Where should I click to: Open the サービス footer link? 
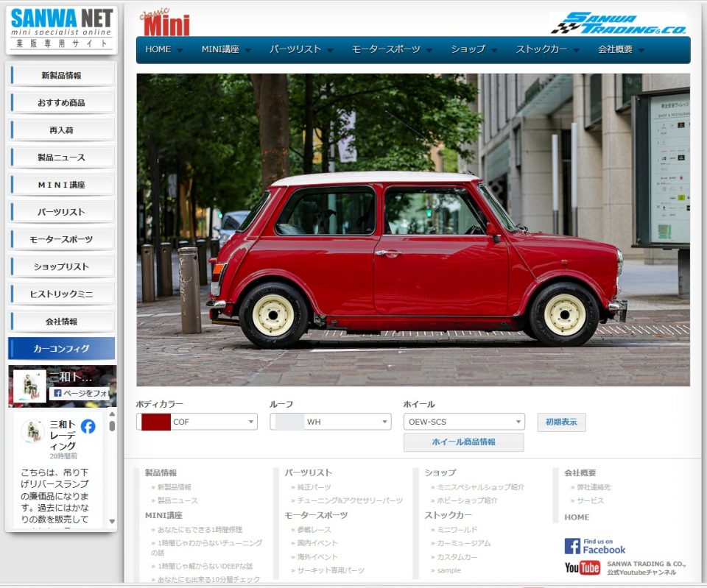[590, 500]
